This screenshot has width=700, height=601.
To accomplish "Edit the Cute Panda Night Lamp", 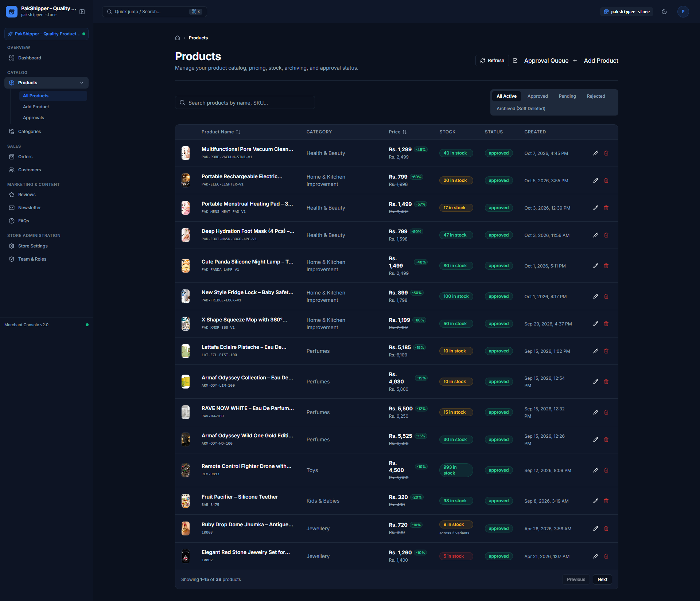I will tap(596, 266).
